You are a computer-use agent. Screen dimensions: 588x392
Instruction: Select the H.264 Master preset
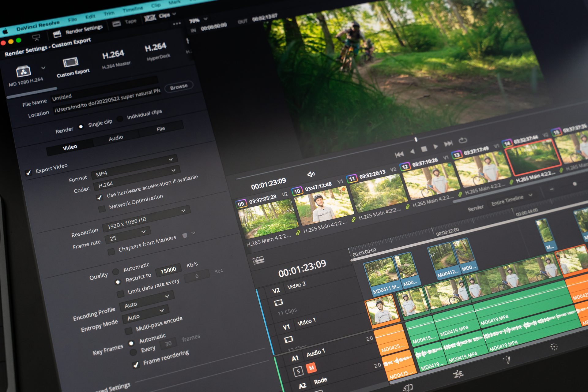(114, 59)
